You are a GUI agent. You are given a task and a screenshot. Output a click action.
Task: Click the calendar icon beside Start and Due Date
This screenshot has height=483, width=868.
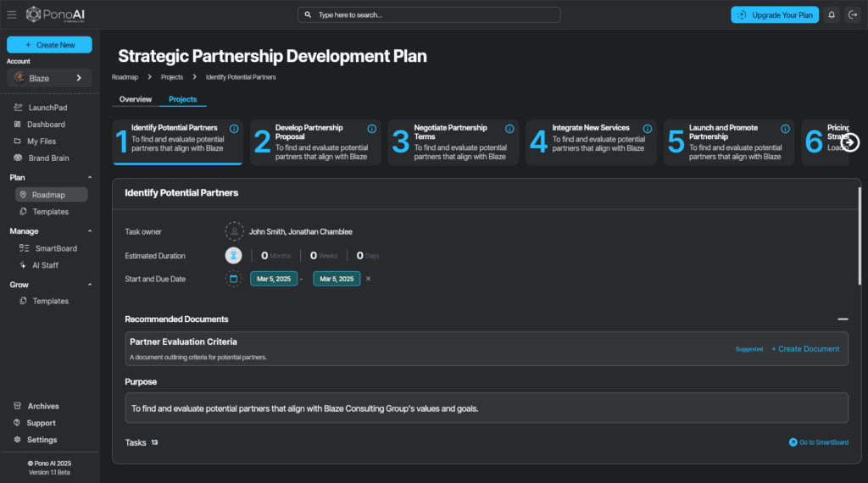tap(233, 279)
